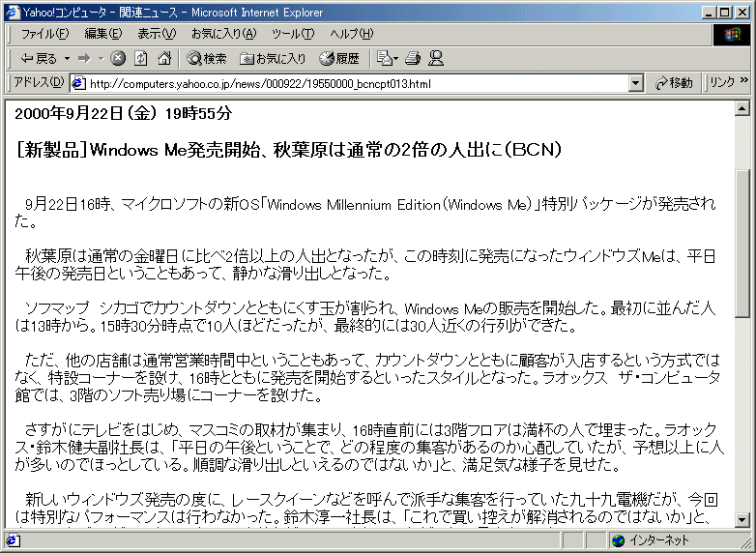The image size is (756, 553).
Task: Click the インターネット zone globe icon
Action: point(618,540)
